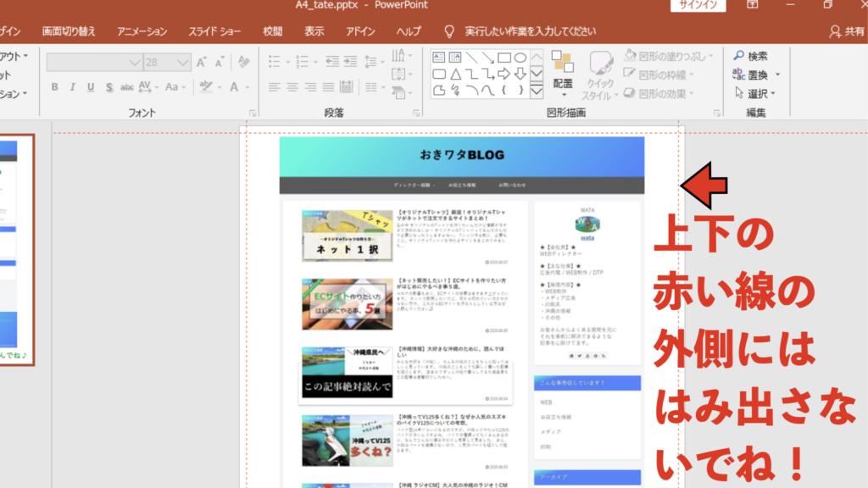The height and width of the screenshot is (488, 868).
Task: Open the 校閲 (Review) ribbon tab
Action: click(x=272, y=31)
